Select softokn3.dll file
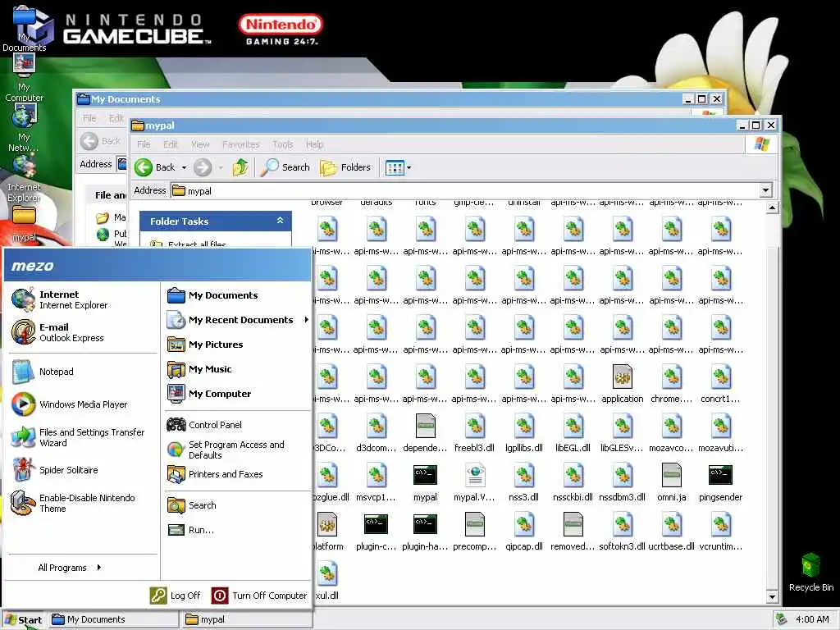 622,532
